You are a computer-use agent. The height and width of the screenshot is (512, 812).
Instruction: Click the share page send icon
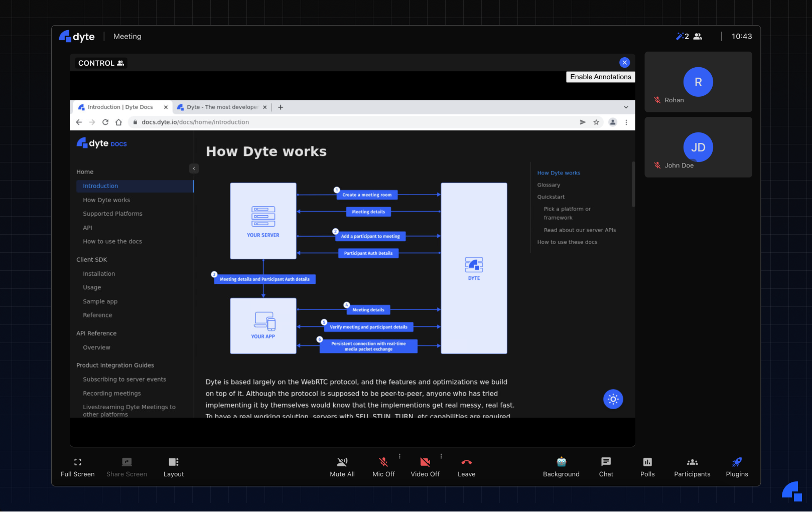[x=583, y=122]
